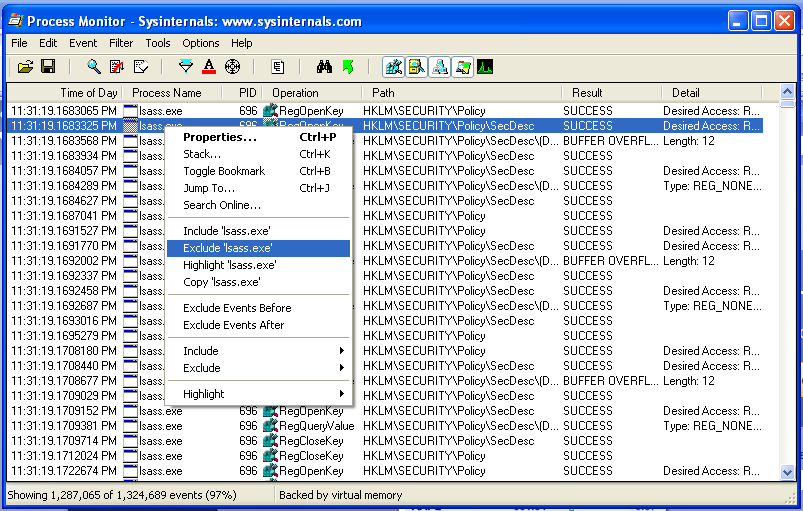Image resolution: width=803 pixels, height=511 pixels.
Task: Click the green Jump To arrow icon
Action: [348, 67]
